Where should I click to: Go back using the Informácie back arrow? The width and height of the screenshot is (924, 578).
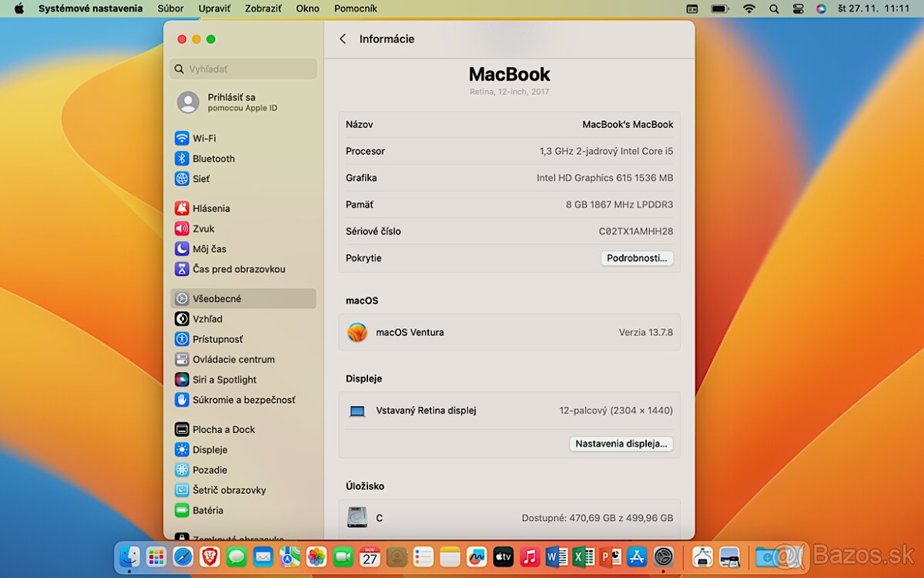343,39
